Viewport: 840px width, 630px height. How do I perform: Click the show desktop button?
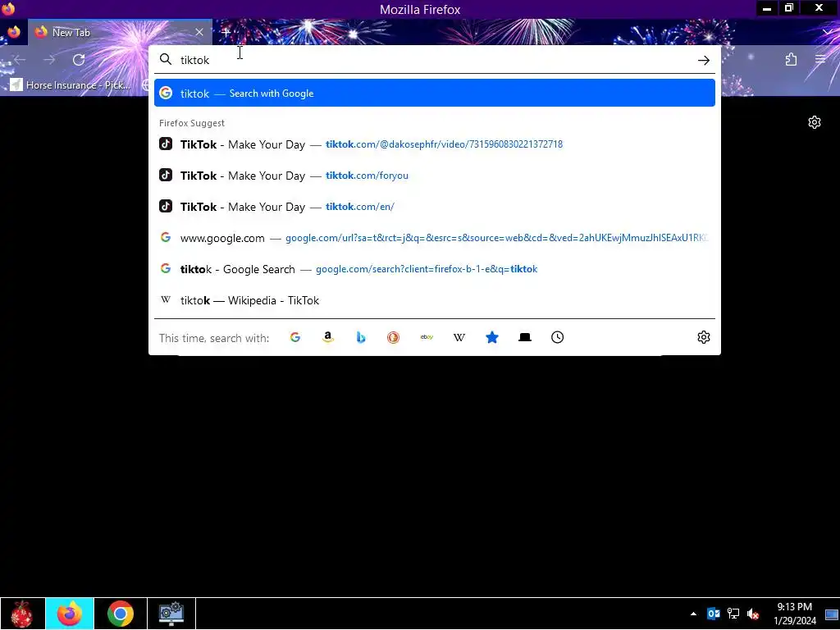[832, 614]
